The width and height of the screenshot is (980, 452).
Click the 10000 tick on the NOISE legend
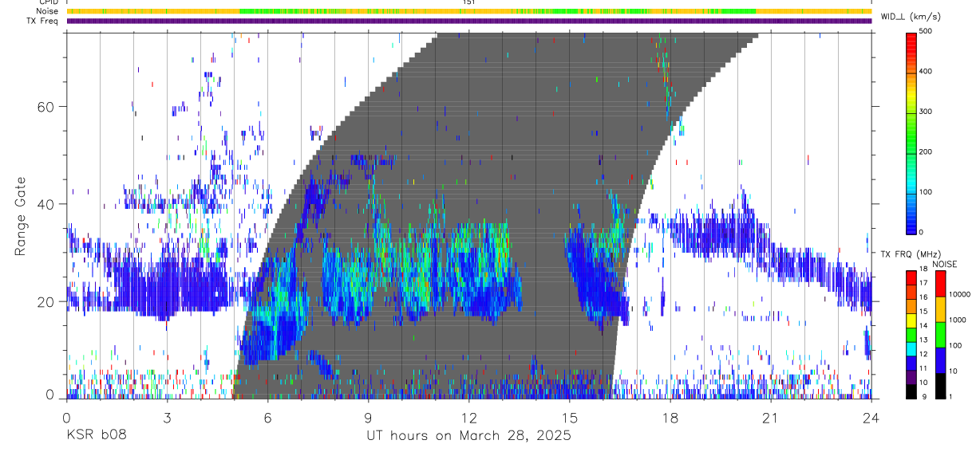tap(960, 295)
